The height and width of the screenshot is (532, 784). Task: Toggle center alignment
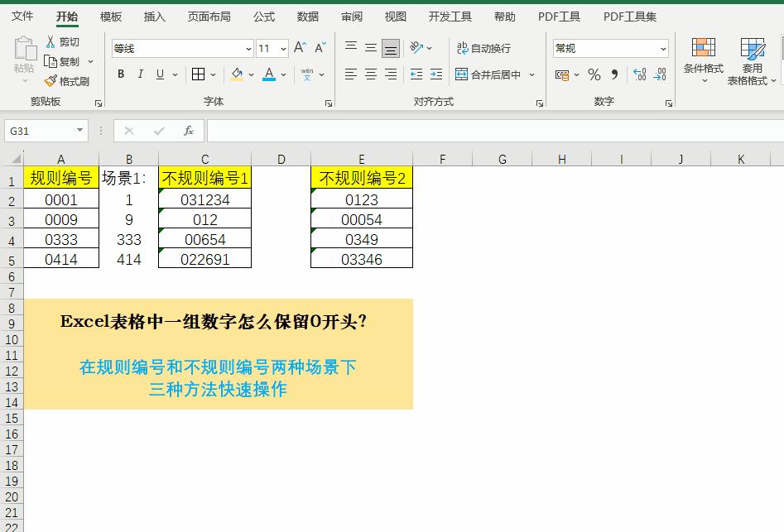369,74
